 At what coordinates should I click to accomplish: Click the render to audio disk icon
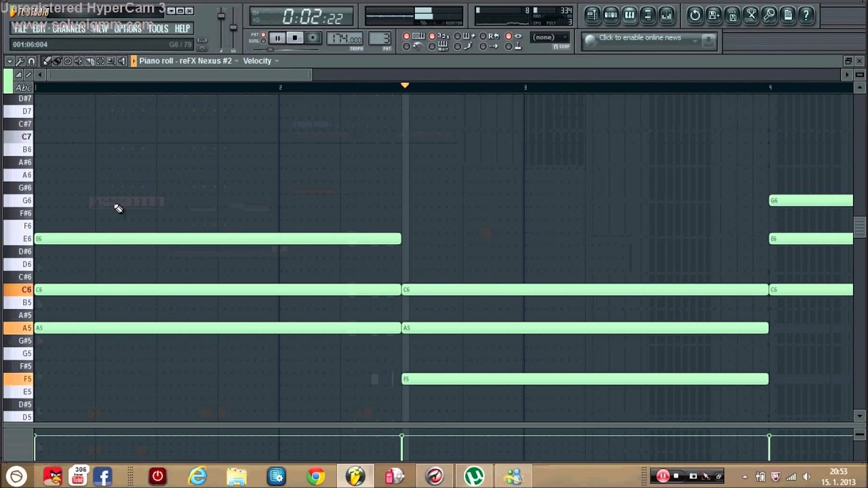click(732, 15)
